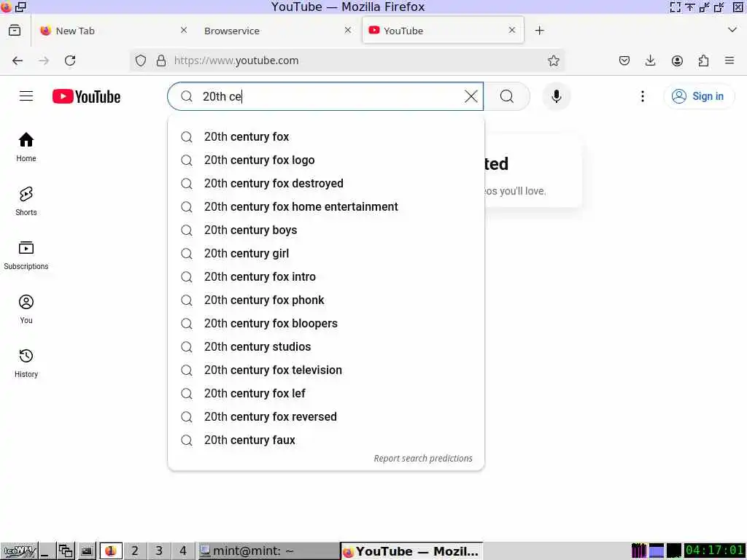Screen dimensions: 747x560
Task: Open Save to Pocket icon
Action: (x=624, y=61)
